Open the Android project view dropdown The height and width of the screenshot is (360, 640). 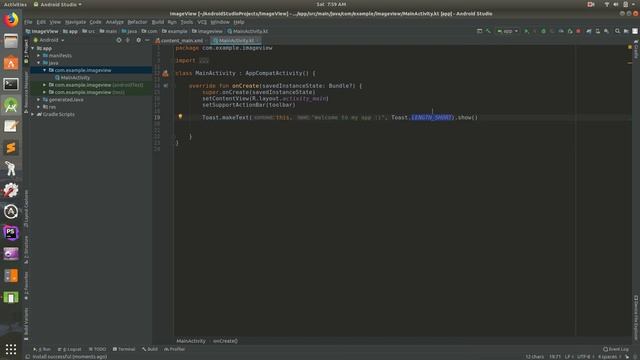[x=49, y=40]
